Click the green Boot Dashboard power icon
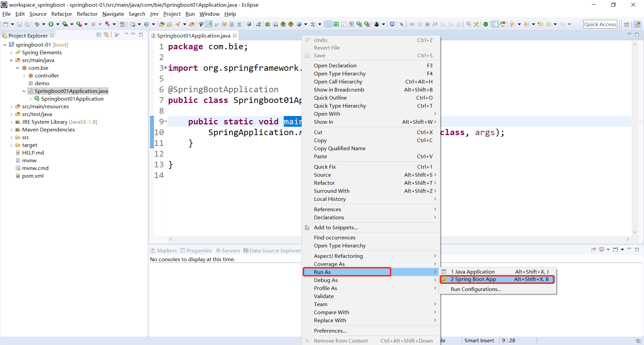Image resolution: width=644 pixels, height=345 pixels. 486,24
